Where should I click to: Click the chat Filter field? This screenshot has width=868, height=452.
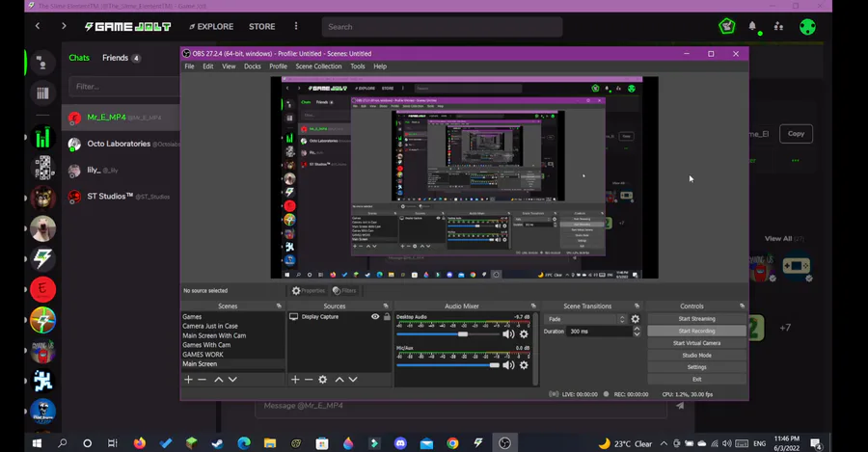124,87
